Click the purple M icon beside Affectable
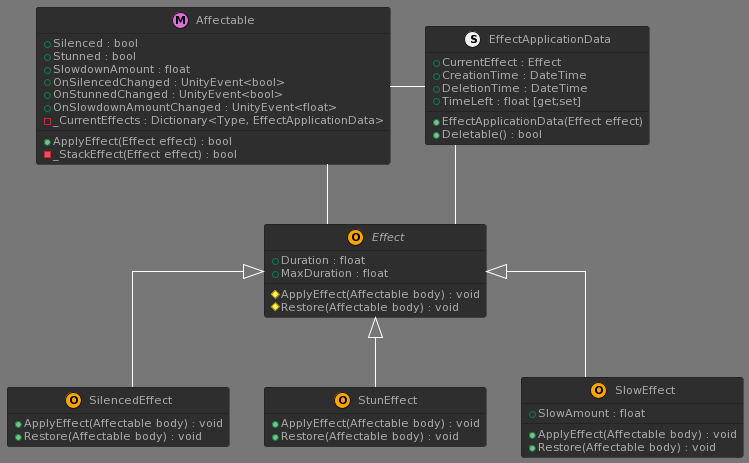Screen dimensions: 749x463 point(180,21)
